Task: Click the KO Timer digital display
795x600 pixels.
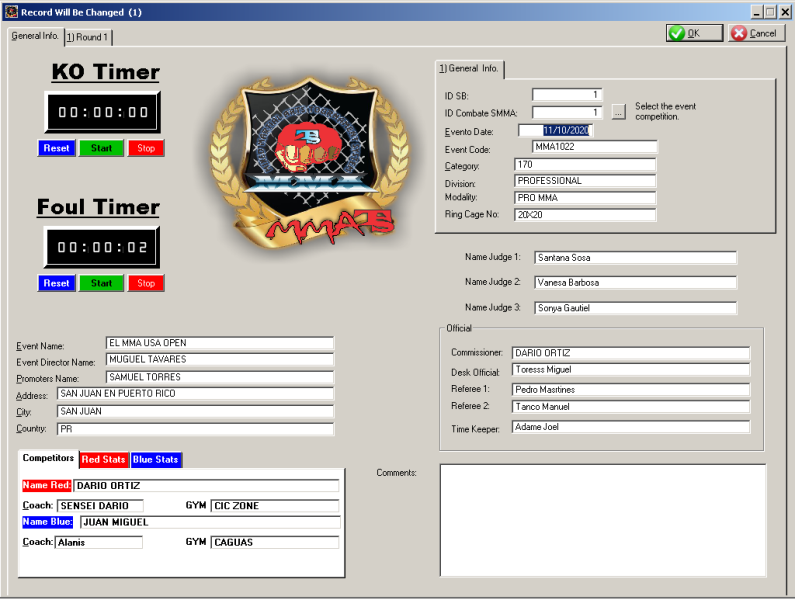Action: coord(102,112)
